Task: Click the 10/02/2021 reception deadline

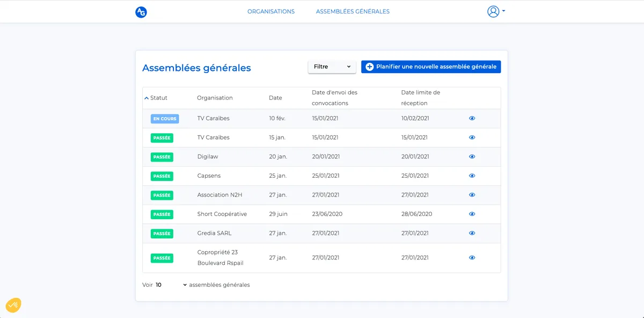Action: [415, 118]
